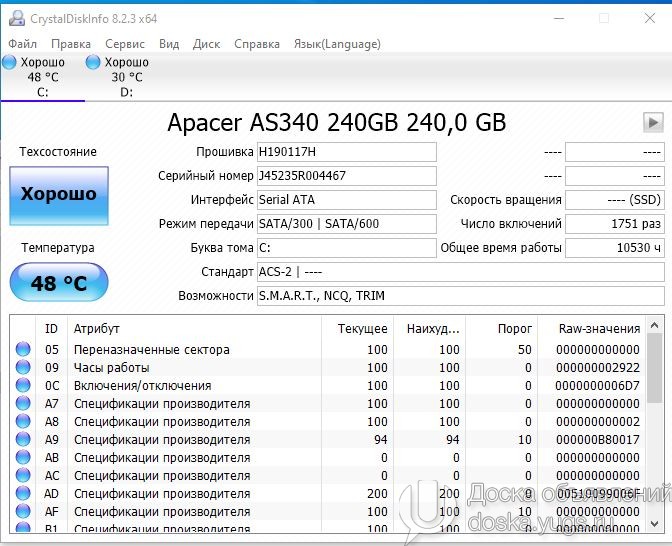Click the serial number field J45235R004467
Screen dimensions: 672x546
(347, 176)
